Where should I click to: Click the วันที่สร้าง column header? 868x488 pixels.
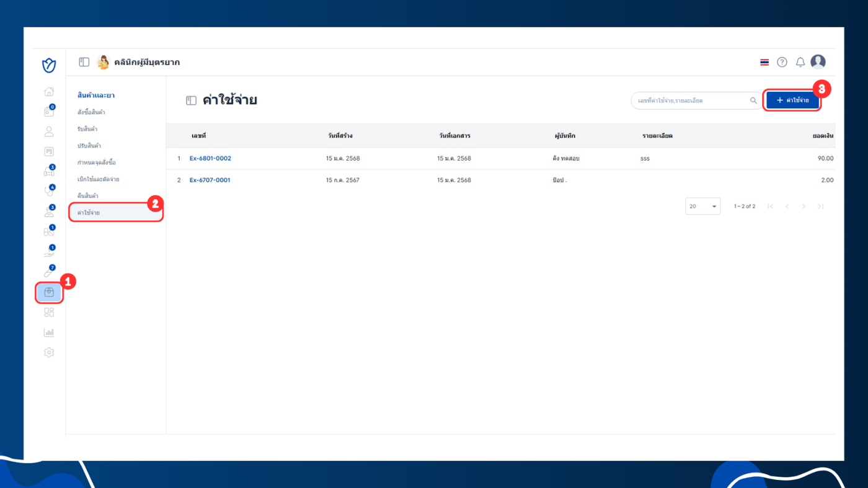[340, 136]
